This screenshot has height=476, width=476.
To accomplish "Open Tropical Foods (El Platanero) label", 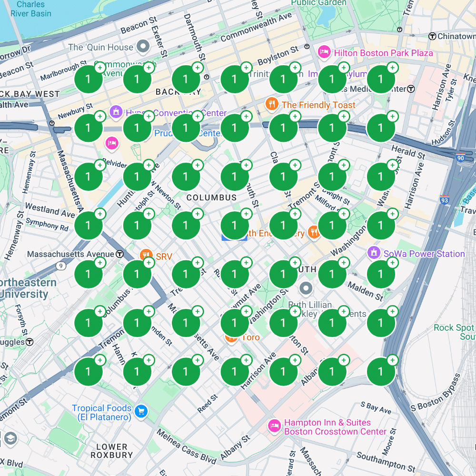I will click(x=102, y=413).
